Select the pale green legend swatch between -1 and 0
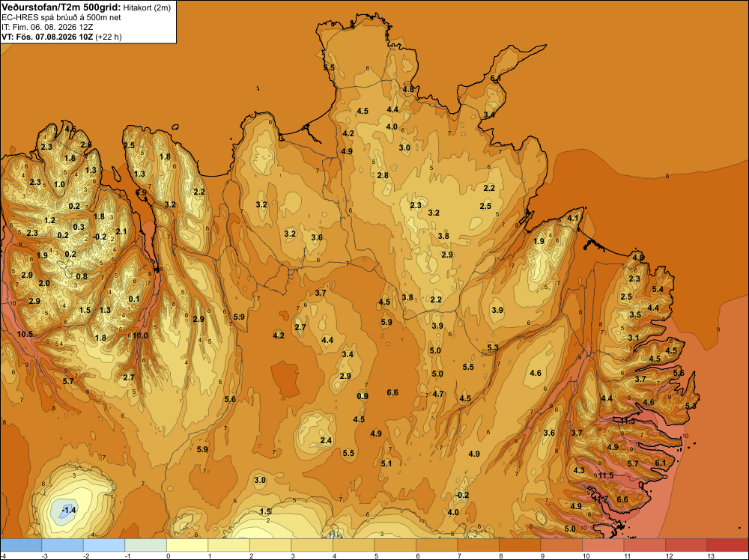This screenshot has height=560, width=749. point(146,545)
